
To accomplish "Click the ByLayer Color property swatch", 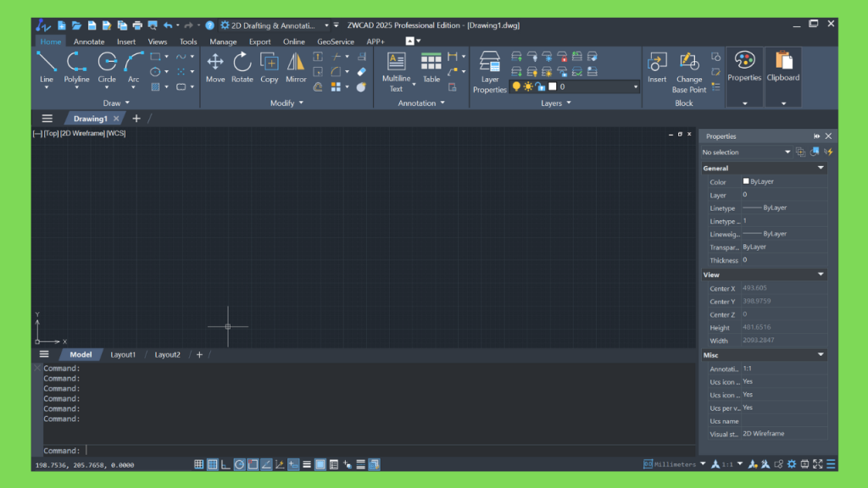I will coord(746,181).
